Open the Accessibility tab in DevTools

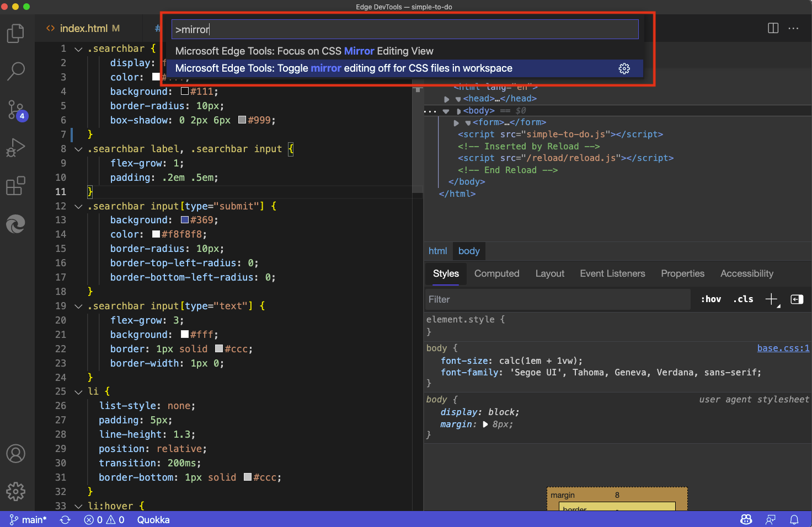coord(746,273)
